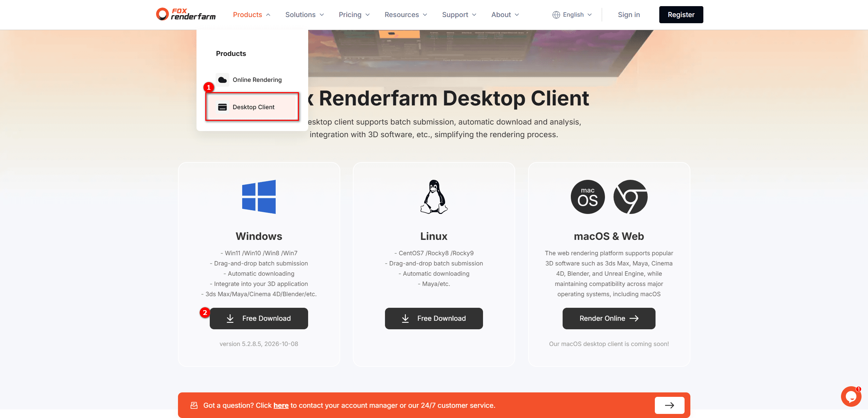This screenshot has width=868, height=418.
Task: Click '- CentOS7 /Rocky8 /Rocky9' text
Action: coord(434,253)
